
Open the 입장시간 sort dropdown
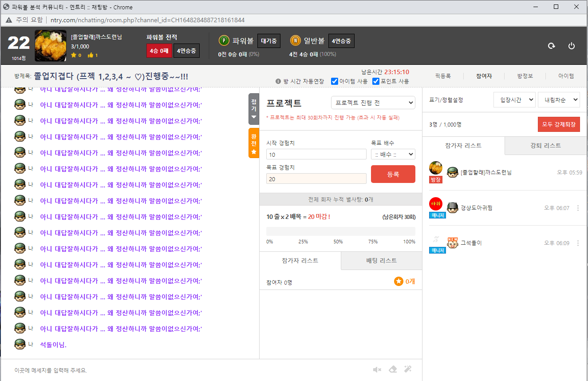coord(514,100)
